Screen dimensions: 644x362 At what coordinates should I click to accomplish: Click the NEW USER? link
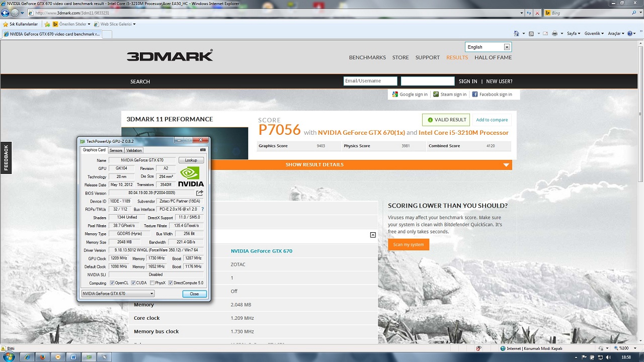click(x=499, y=81)
